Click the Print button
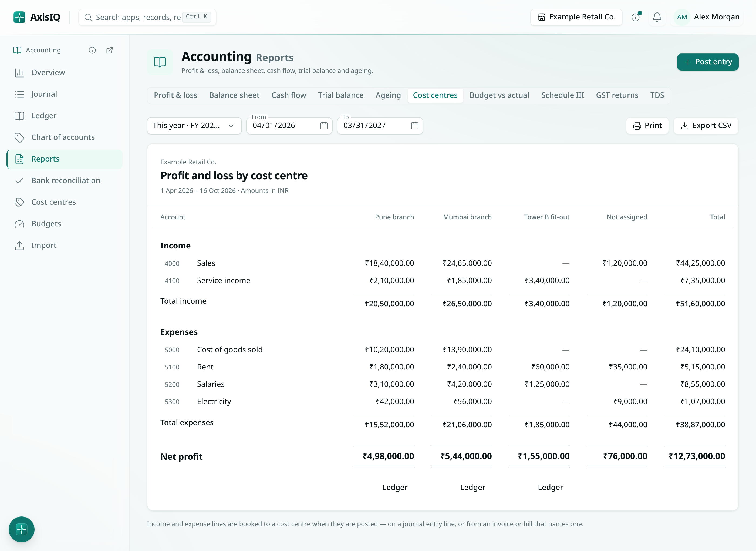This screenshot has height=551, width=756. click(647, 126)
